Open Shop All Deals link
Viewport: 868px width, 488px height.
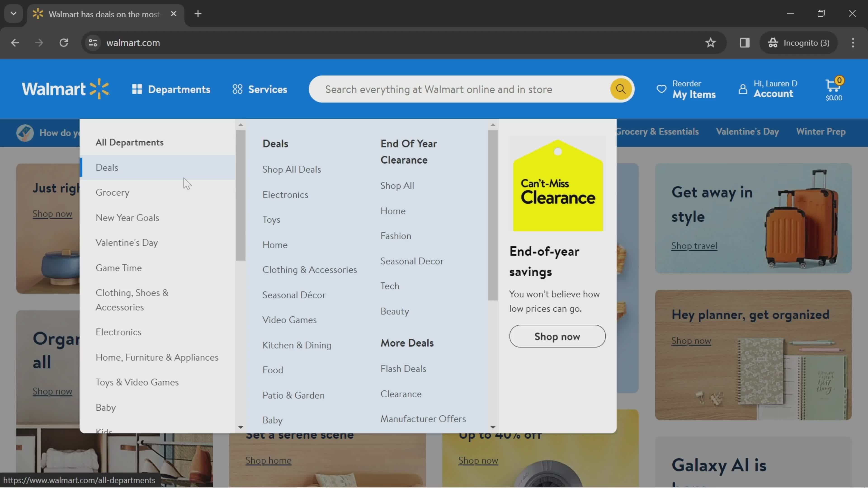(x=292, y=169)
